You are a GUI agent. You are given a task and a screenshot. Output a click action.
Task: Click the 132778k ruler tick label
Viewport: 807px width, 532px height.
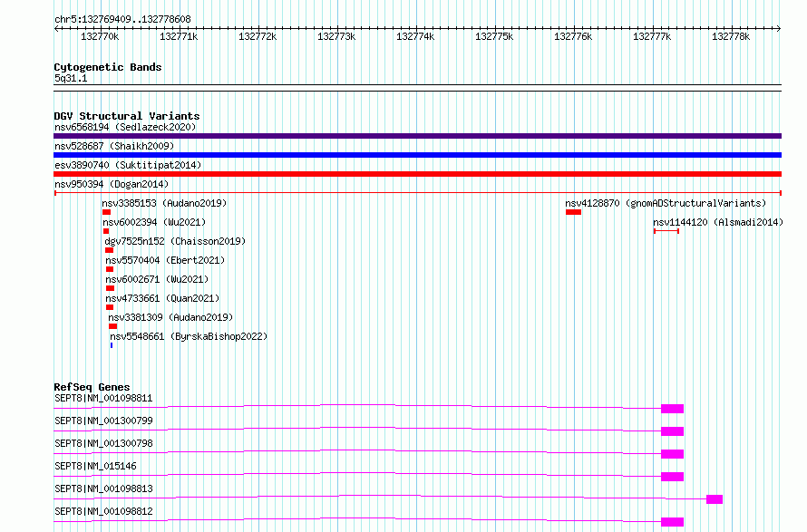pos(731,37)
